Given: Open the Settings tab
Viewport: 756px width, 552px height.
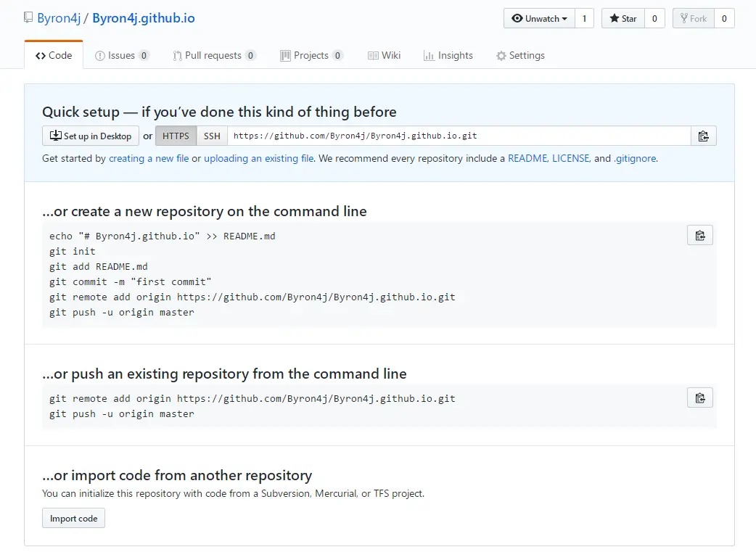Looking at the screenshot, I should [x=520, y=55].
